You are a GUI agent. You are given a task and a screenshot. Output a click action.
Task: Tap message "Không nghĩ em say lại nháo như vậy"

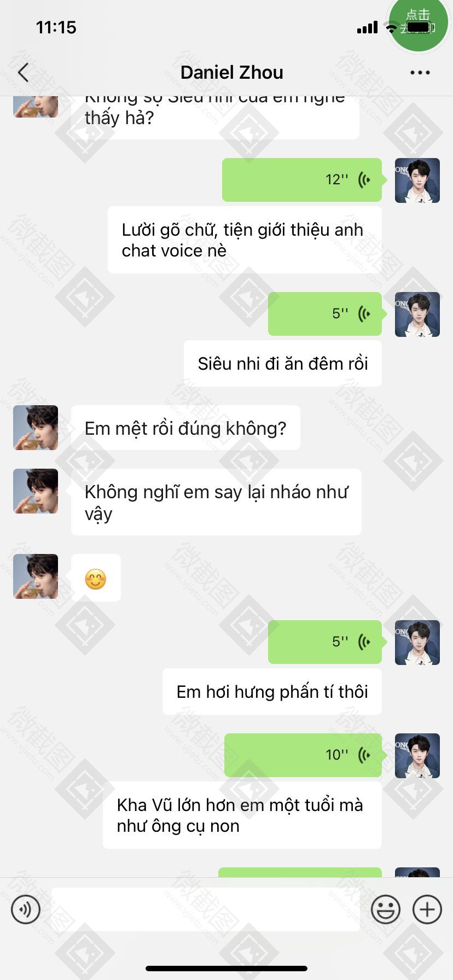click(x=216, y=502)
